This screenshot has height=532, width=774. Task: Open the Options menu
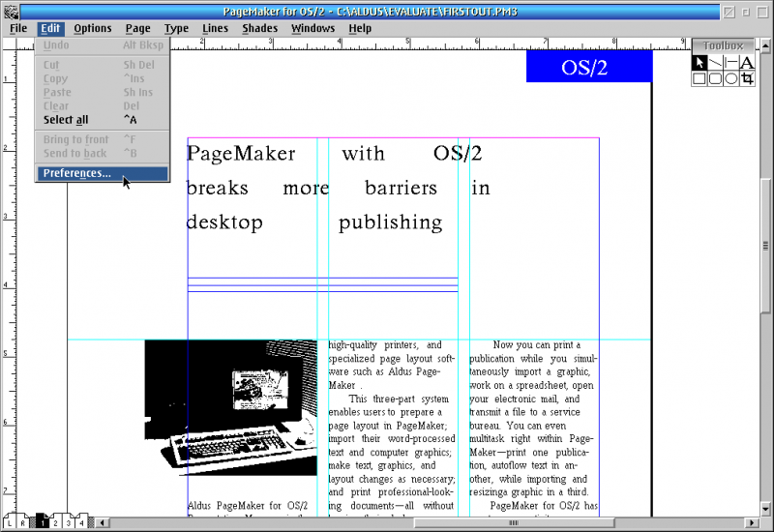[93, 29]
